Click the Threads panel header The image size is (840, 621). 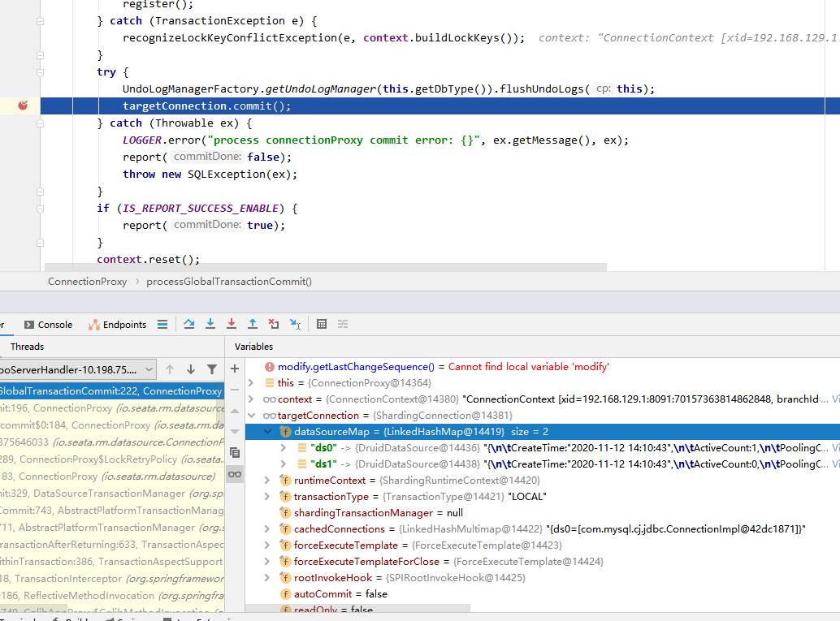pyautogui.click(x=27, y=347)
